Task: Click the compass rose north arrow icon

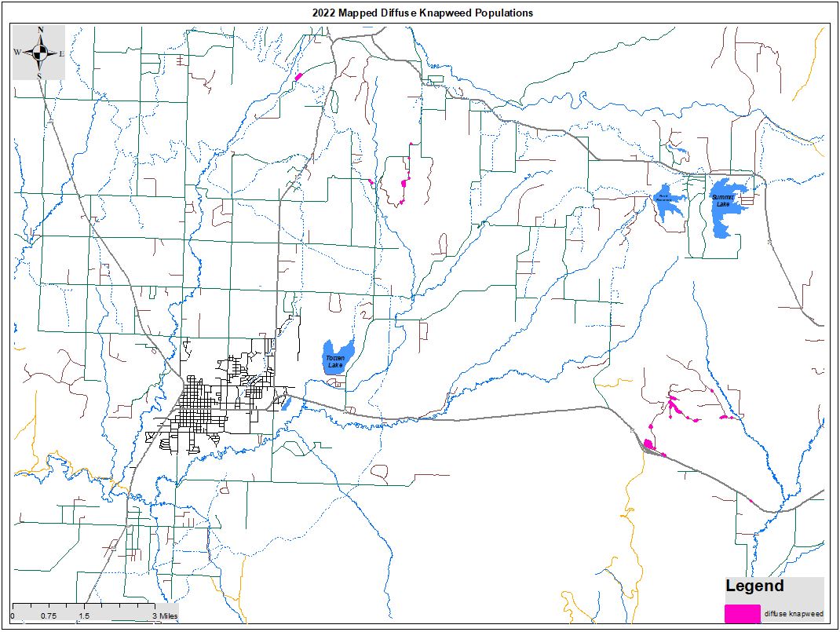Action: point(40,53)
